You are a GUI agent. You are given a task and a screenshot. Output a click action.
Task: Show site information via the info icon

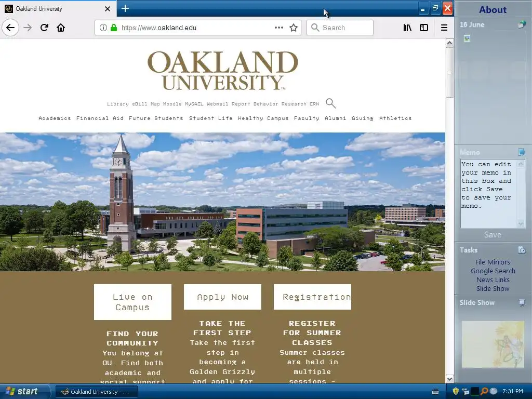coord(103,28)
